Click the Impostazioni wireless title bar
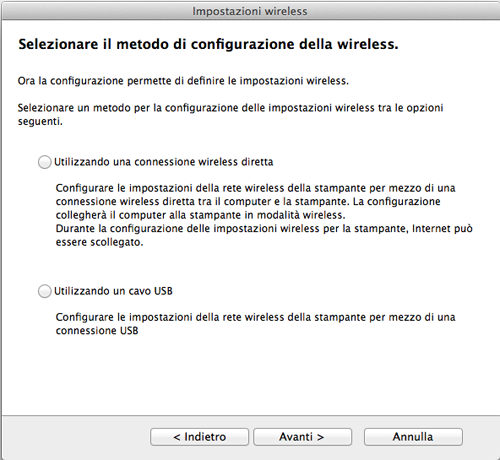 (250, 11)
